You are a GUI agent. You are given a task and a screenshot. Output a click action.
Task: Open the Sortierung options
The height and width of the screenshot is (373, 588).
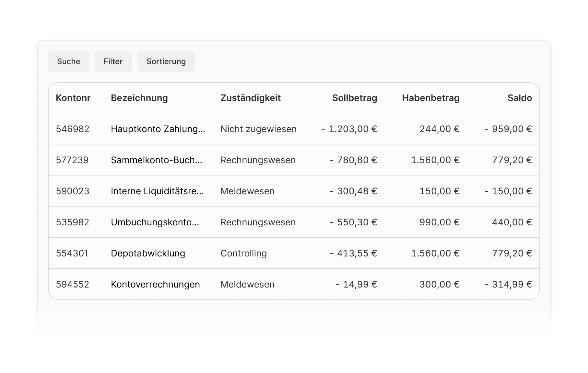(x=166, y=62)
